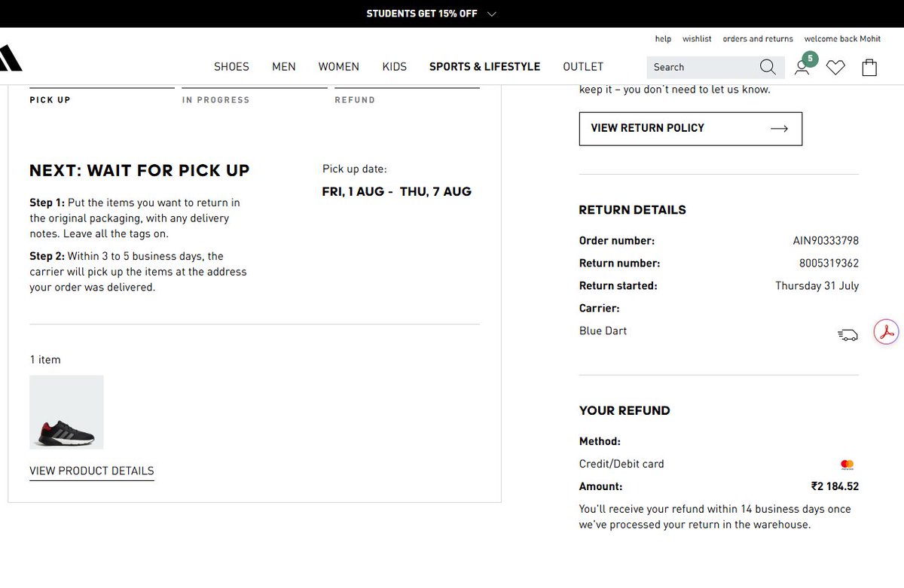This screenshot has height=588, width=904.
Task: Click the Blue Dart delivery truck icon
Action: pyautogui.click(x=847, y=335)
